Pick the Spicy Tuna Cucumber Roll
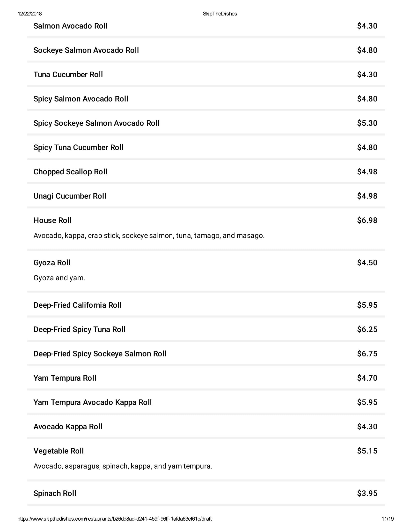The width and height of the screenshot is (411, 532). (78, 148)
